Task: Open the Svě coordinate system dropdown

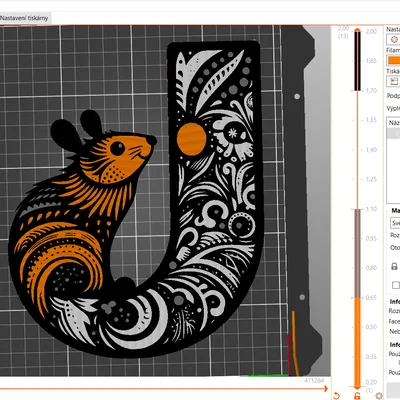Action: (x=395, y=223)
